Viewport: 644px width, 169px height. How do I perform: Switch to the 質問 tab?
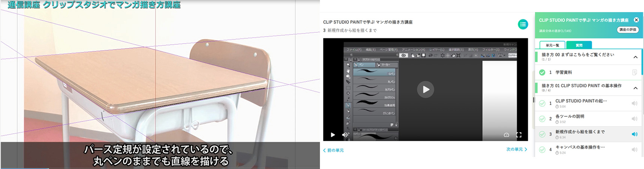pos(579,45)
